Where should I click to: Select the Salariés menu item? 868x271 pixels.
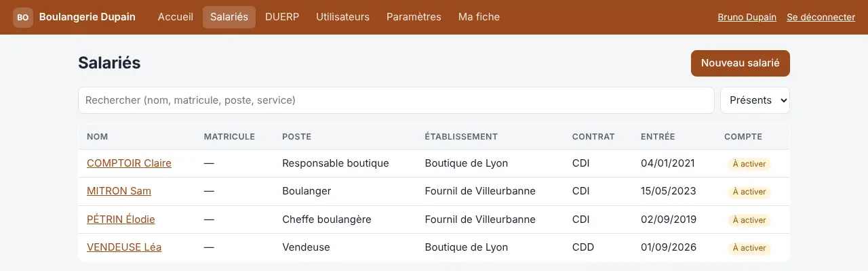[229, 17]
